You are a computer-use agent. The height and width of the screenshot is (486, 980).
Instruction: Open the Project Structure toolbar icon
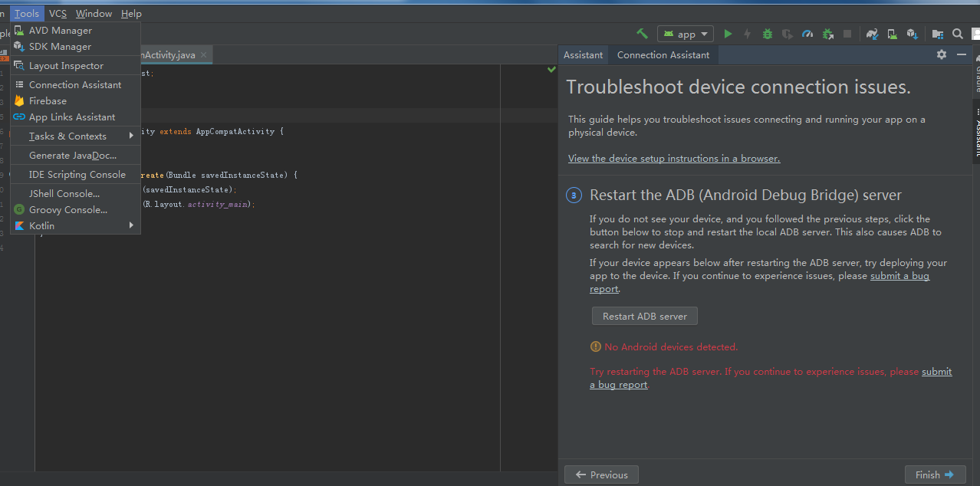pos(938,34)
